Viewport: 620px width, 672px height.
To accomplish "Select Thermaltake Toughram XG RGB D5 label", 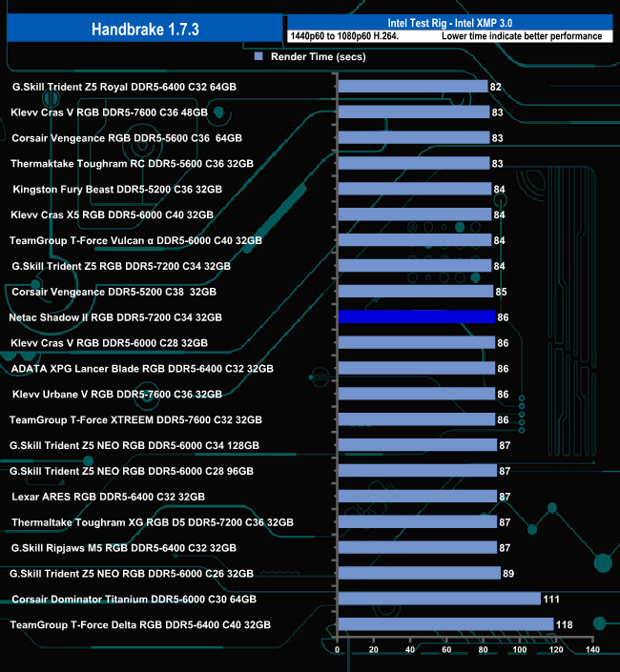I will pyautogui.click(x=153, y=522).
